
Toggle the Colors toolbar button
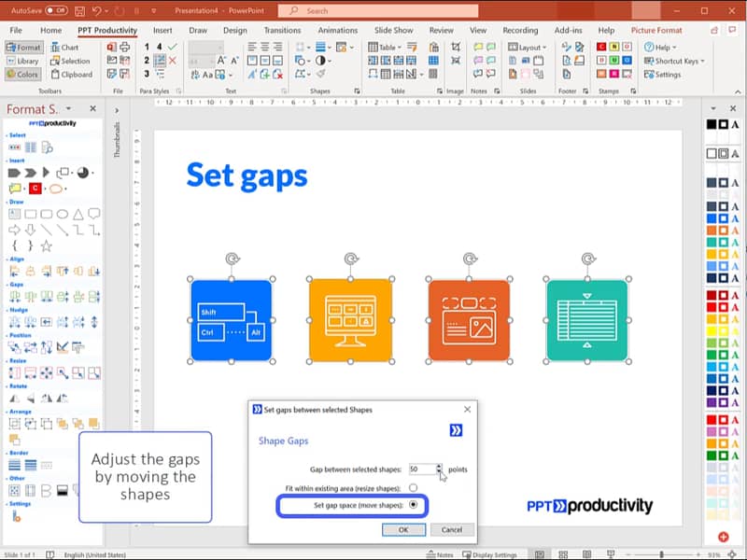click(x=22, y=75)
